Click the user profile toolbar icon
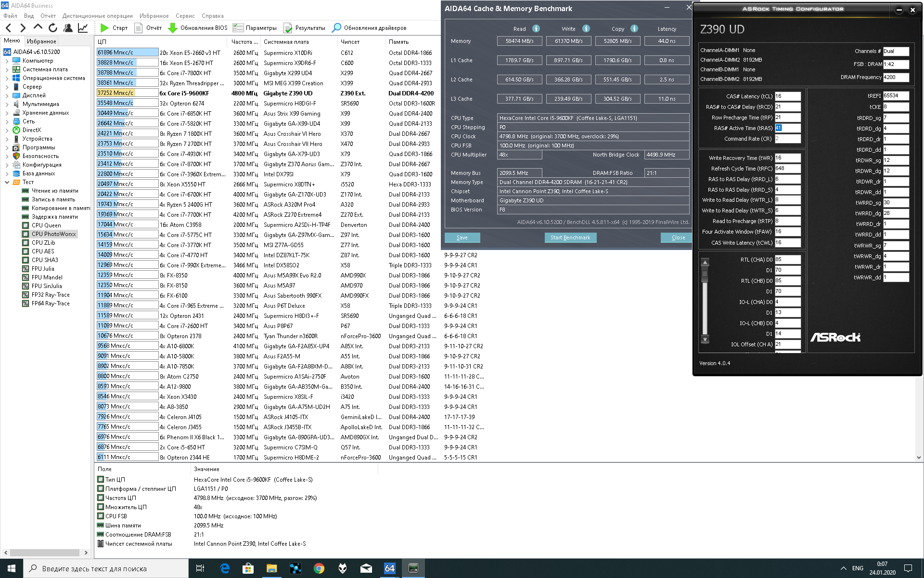This screenshot has height=578, width=924. [x=68, y=28]
